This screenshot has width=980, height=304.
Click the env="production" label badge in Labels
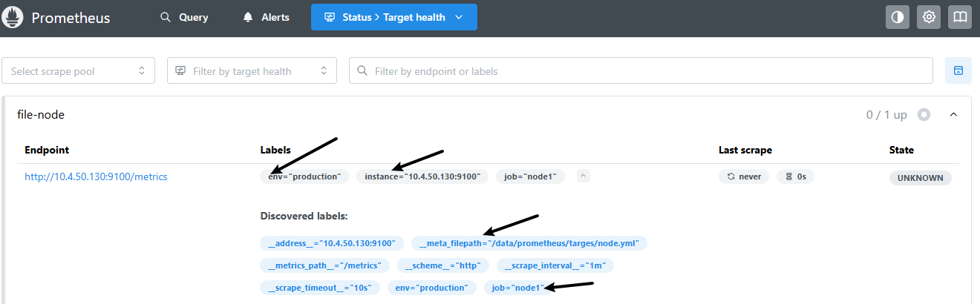coord(304,177)
